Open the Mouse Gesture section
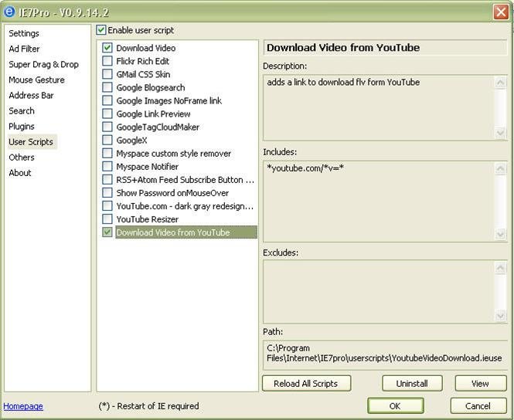514x420 pixels. (37, 80)
